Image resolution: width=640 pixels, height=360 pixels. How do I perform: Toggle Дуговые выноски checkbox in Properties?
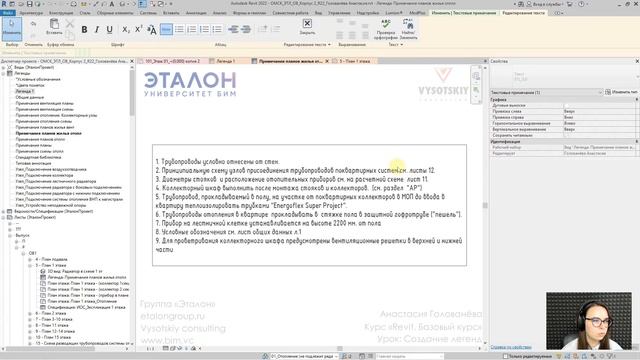tap(567, 105)
